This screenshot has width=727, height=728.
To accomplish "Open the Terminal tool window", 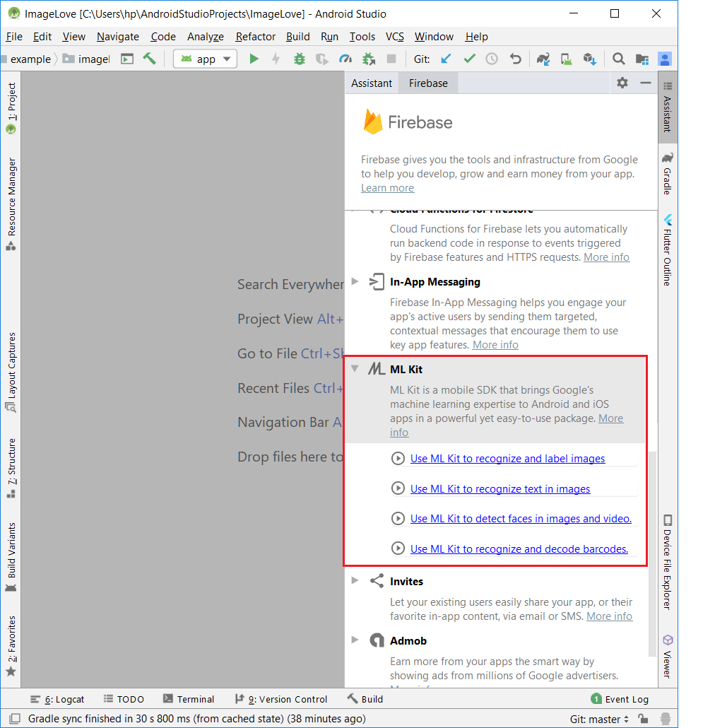I will click(x=189, y=699).
